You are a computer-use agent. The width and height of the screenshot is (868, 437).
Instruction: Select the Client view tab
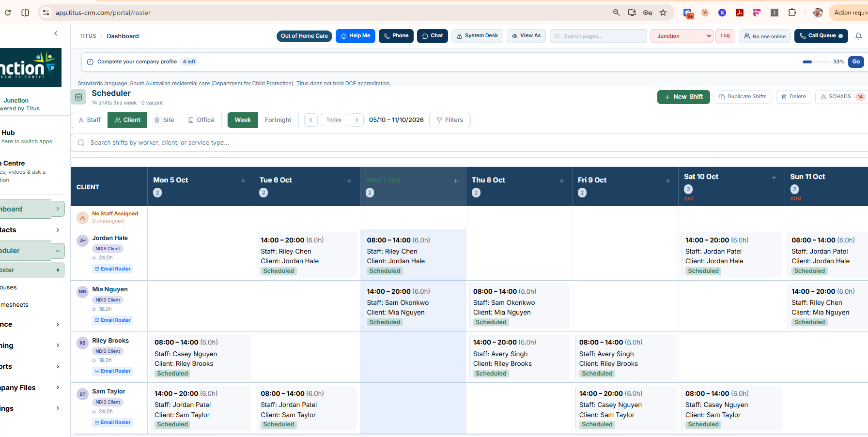pos(127,120)
